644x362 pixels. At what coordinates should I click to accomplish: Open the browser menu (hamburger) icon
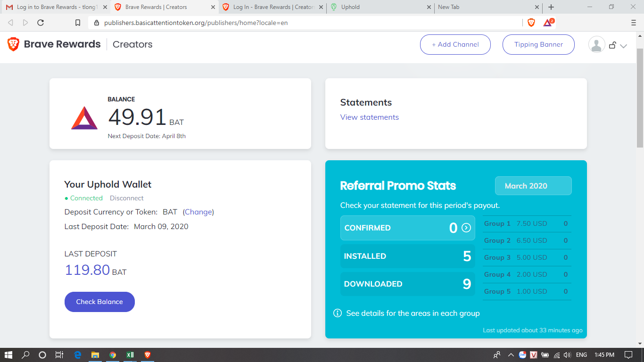pos(633,22)
